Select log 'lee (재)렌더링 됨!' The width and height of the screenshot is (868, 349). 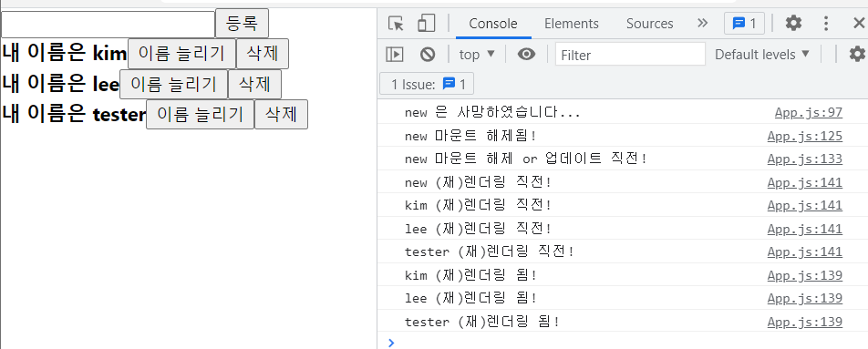[x=471, y=299]
